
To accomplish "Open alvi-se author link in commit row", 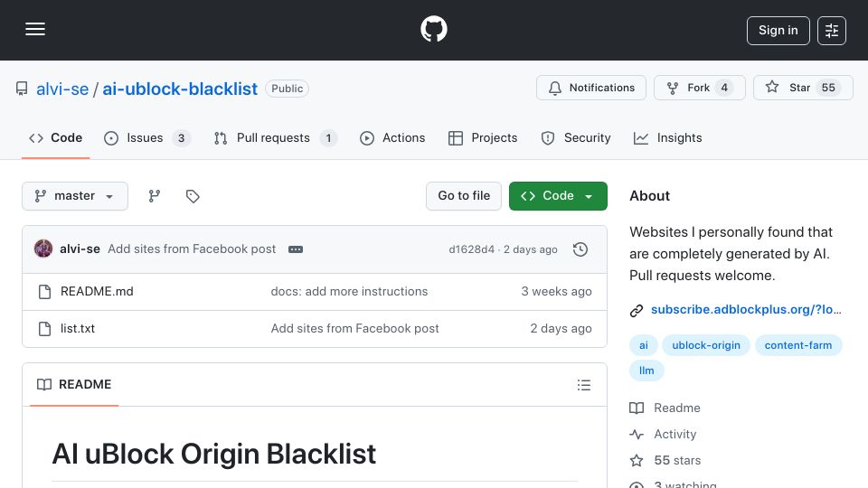I will coord(80,249).
